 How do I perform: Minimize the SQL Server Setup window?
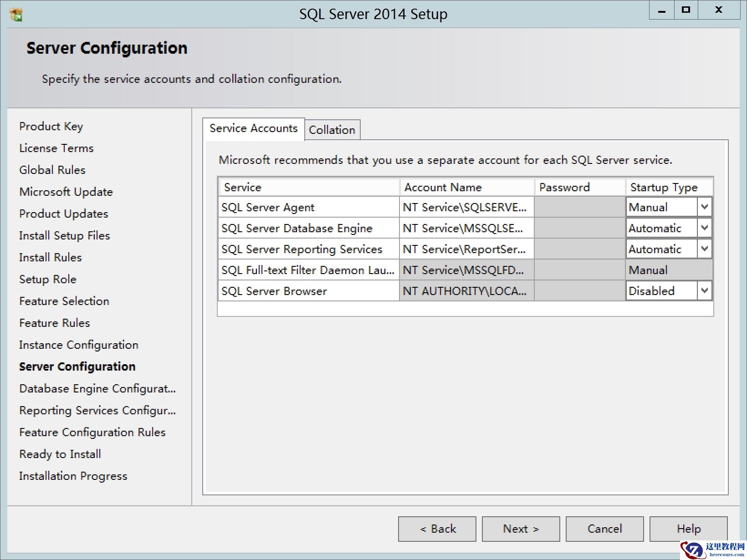[x=662, y=10]
